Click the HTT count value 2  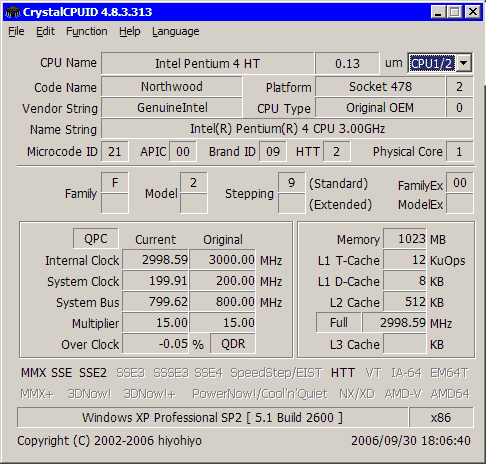click(x=337, y=152)
